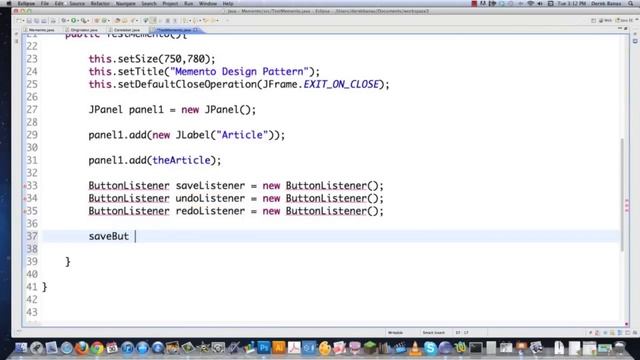Open the Run menu
640x360 pixels.
pyautogui.click(x=189, y=4)
